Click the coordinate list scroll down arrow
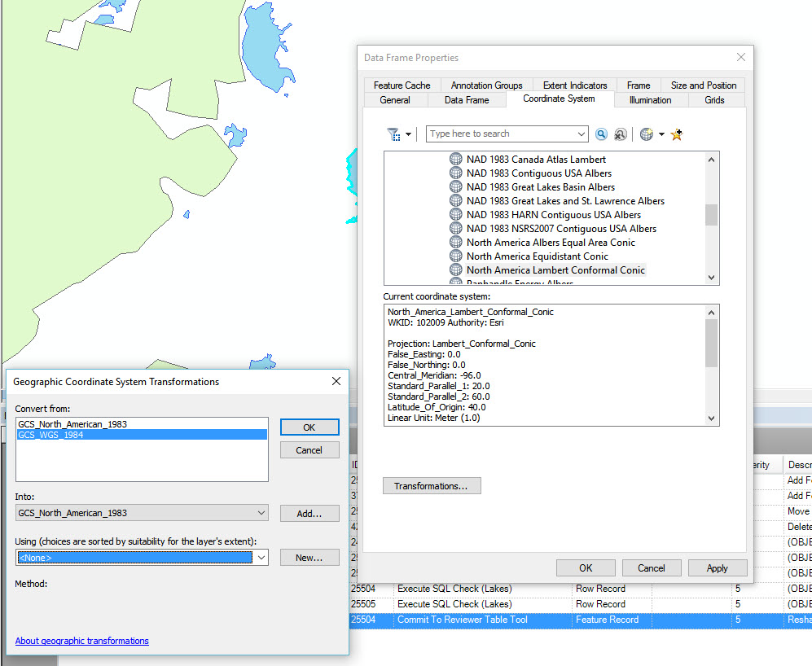812x666 pixels. 712,278
